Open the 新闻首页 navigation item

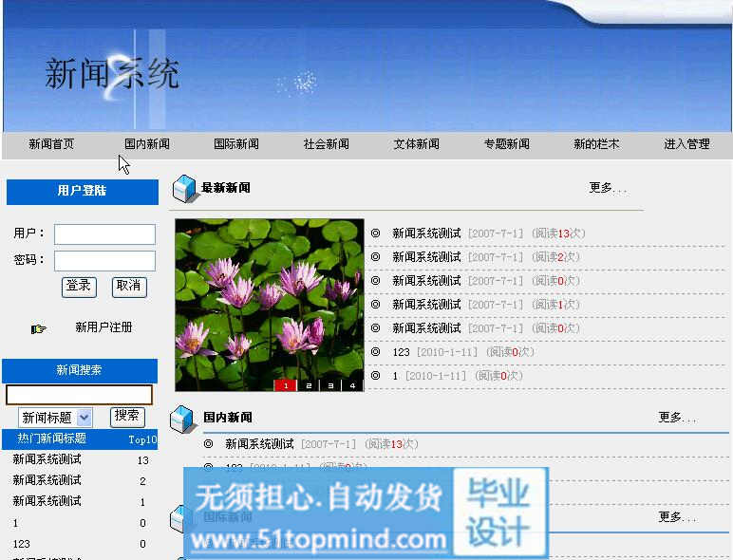[x=51, y=144]
